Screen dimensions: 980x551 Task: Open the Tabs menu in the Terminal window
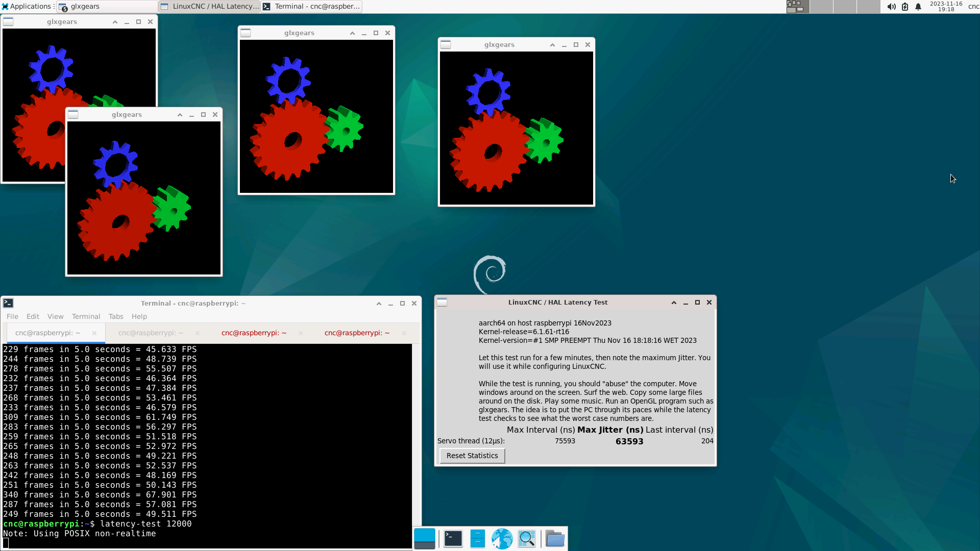click(x=116, y=316)
